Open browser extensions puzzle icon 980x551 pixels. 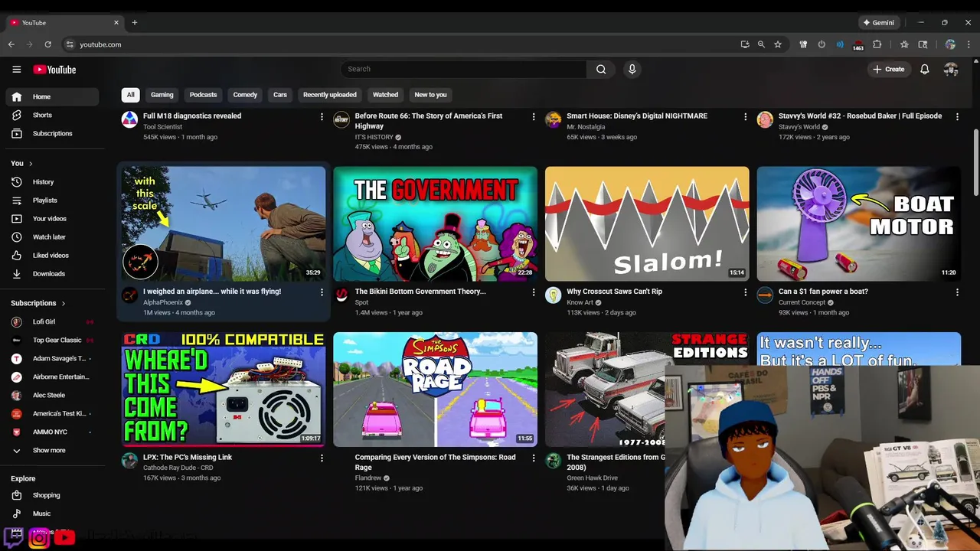click(877, 44)
